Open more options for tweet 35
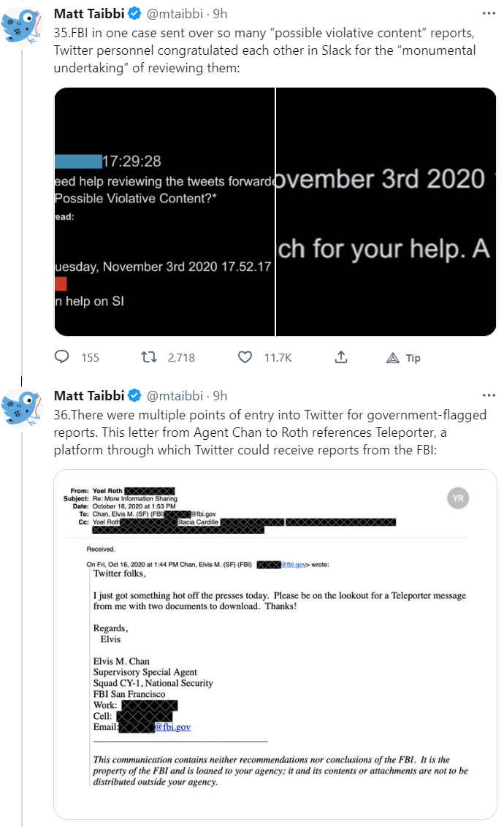Screen dimensions: 504x827 (x=488, y=13)
